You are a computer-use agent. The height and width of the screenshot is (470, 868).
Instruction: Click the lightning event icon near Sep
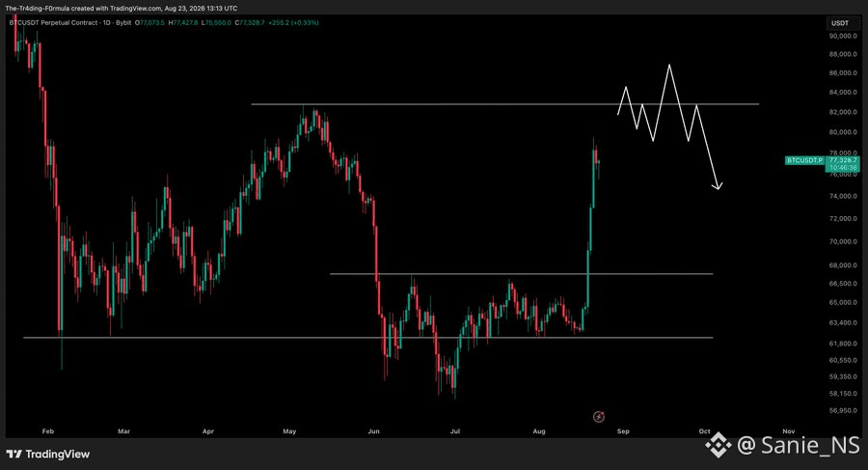coord(598,417)
